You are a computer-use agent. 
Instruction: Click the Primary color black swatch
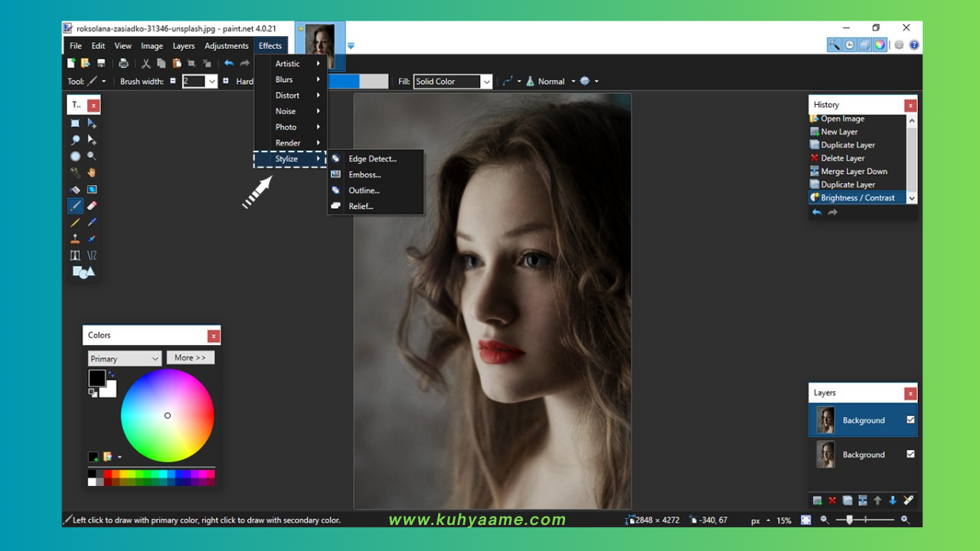(x=97, y=378)
